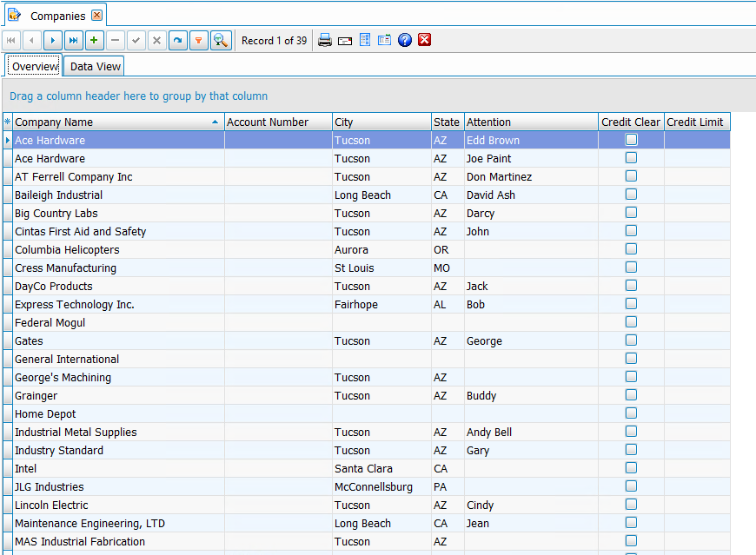The height and width of the screenshot is (555, 756).
Task: Click the red X icon in the toolbar
Action: click(x=424, y=39)
